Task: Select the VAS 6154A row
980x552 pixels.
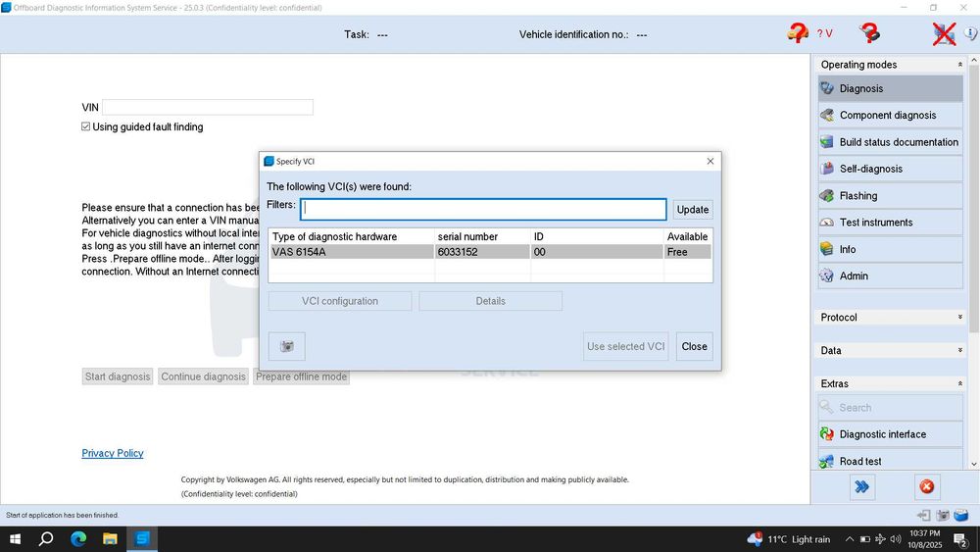Action: point(491,252)
